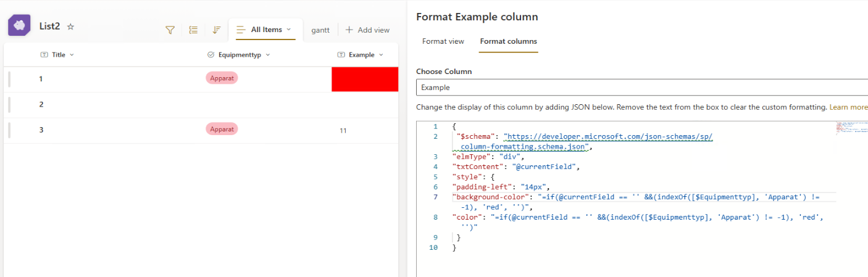The height and width of the screenshot is (277, 868).
Task: Click the group by icon
Action: point(193,30)
